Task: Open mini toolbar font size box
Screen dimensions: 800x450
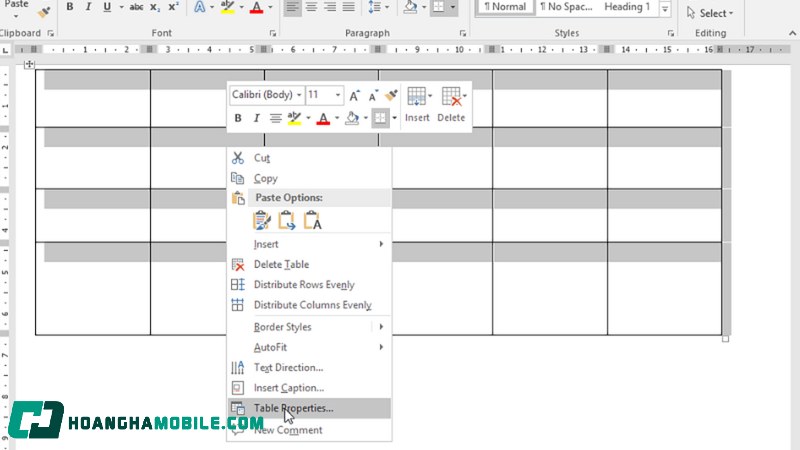Action: pos(324,95)
